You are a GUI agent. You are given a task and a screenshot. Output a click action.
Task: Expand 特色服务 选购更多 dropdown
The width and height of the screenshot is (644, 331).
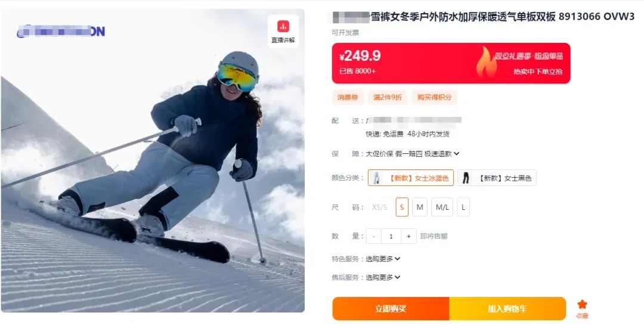383,259
